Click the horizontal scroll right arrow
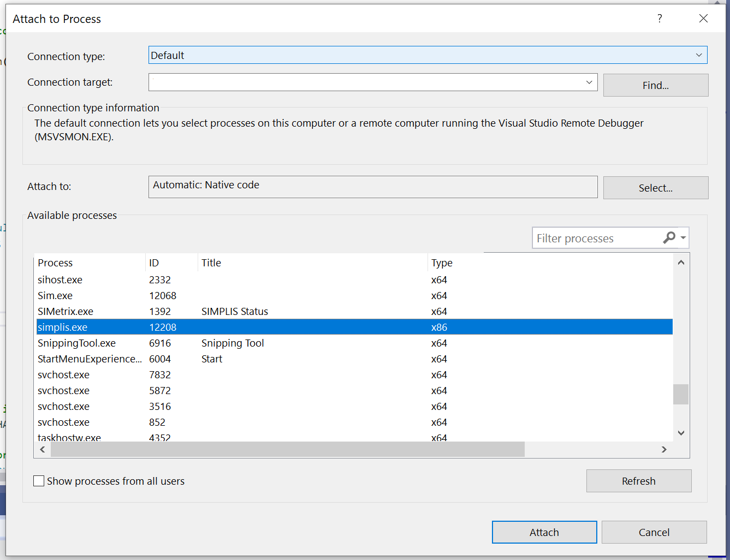The image size is (730, 560). click(x=664, y=449)
